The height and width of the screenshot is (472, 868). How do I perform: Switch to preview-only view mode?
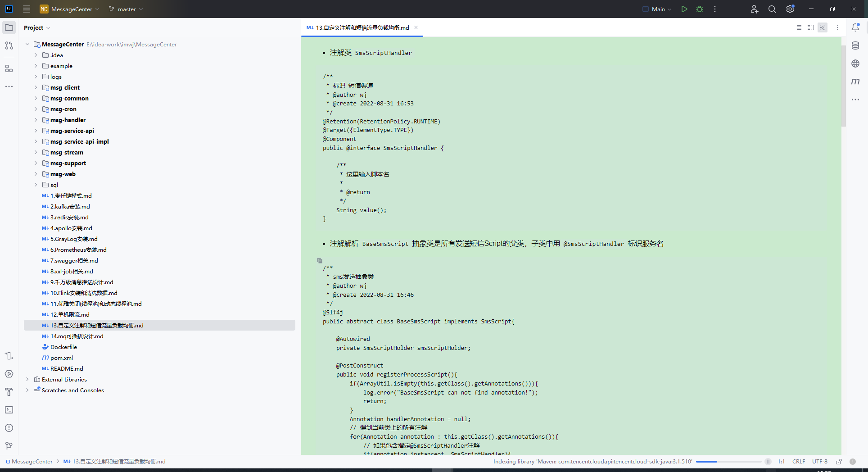(x=823, y=27)
